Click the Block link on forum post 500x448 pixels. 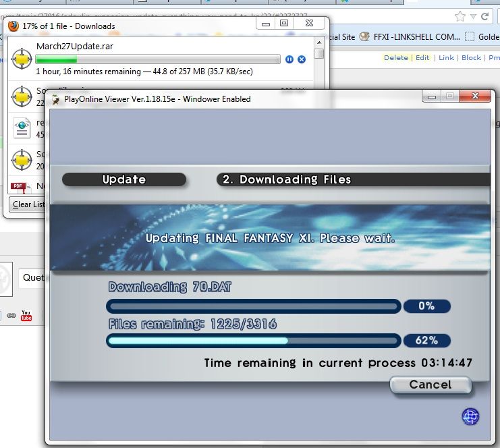pyautogui.click(x=471, y=58)
